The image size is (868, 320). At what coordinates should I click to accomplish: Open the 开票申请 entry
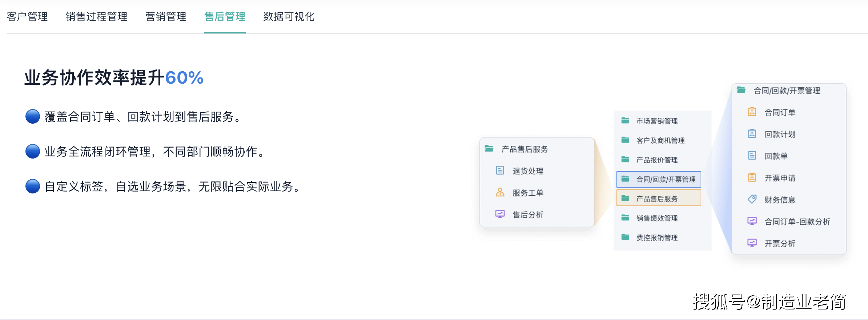pyautogui.click(x=780, y=178)
